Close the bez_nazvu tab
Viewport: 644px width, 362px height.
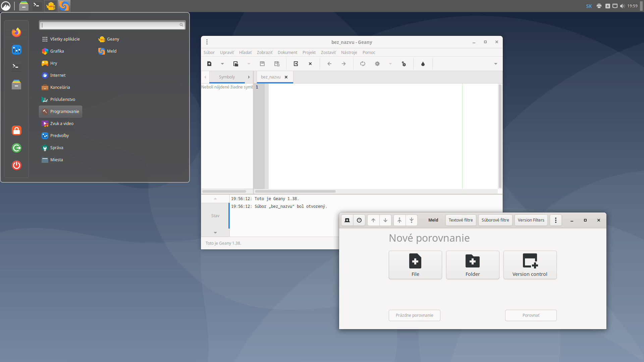[x=286, y=77]
